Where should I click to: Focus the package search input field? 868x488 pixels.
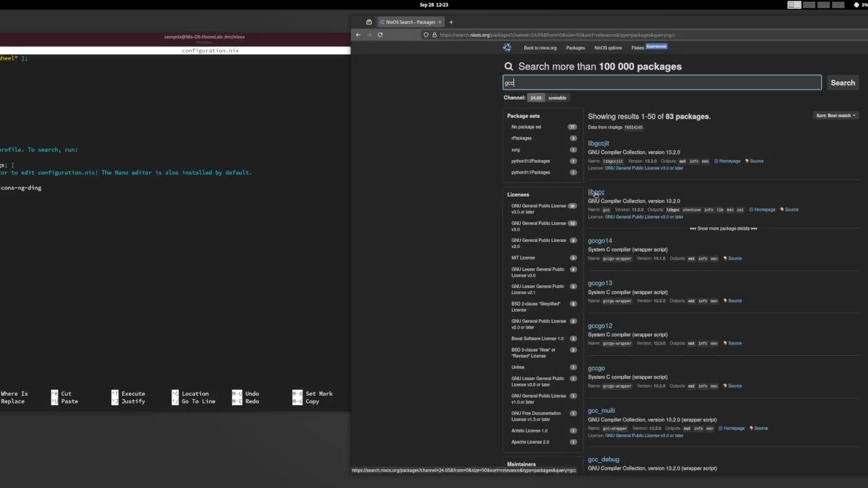662,83
